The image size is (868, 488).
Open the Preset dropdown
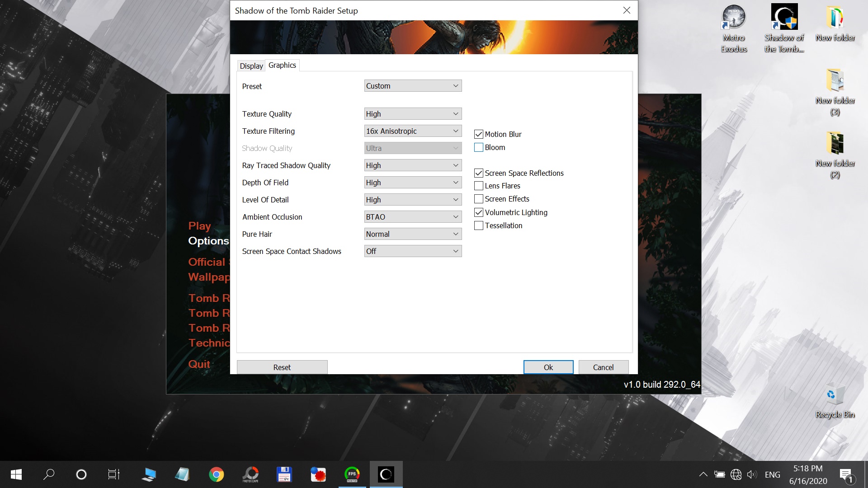coord(413,86)
